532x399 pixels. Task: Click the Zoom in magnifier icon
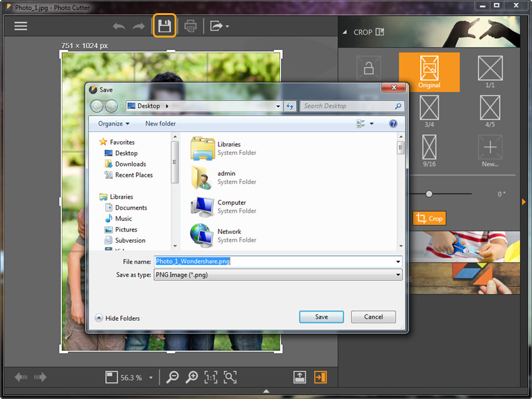pos(192,377)
